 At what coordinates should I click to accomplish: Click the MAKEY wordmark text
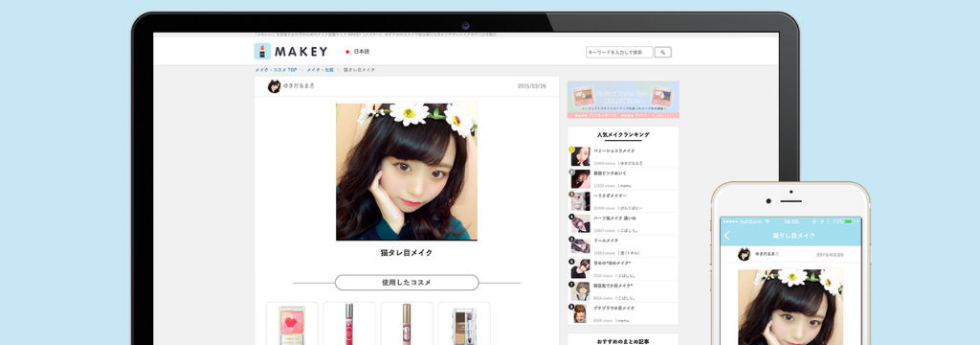click(x=301, y=52)
